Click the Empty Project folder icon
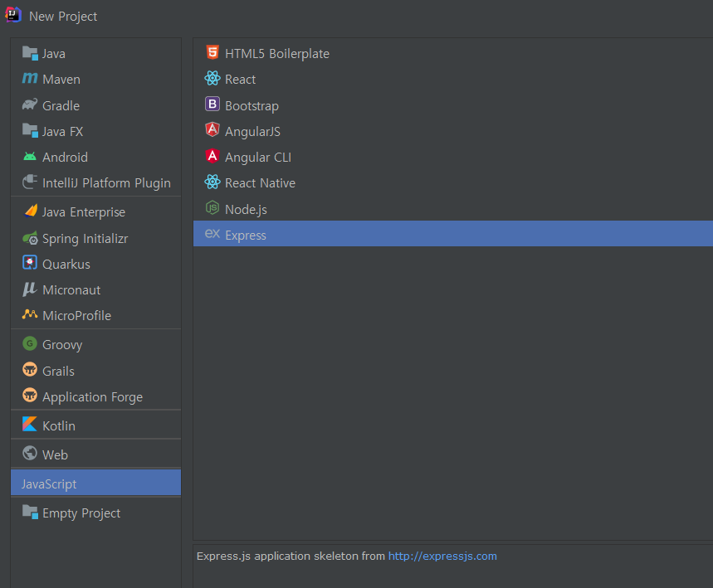The image size is (713, 588). click(30, 512)
